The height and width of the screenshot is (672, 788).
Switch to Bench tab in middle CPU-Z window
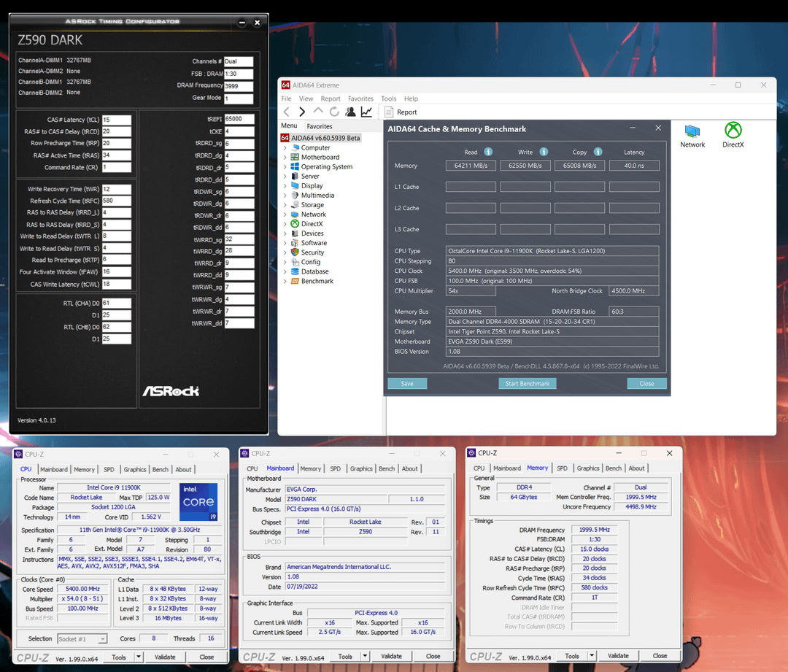pos(387,468)
